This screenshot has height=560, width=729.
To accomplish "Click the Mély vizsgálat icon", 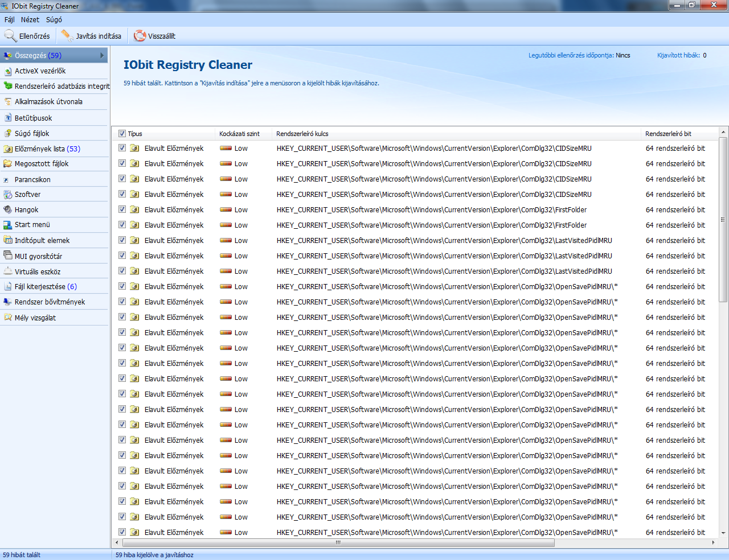I will click(x=8, y=318).
